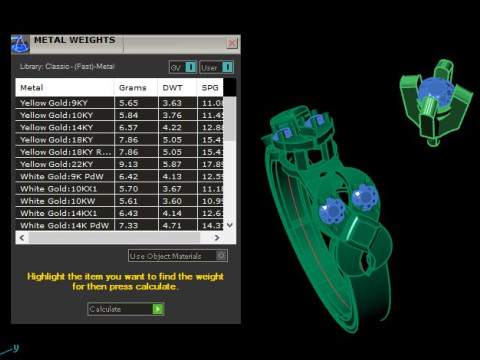Sort by the SPG column header

coord(210,88)
